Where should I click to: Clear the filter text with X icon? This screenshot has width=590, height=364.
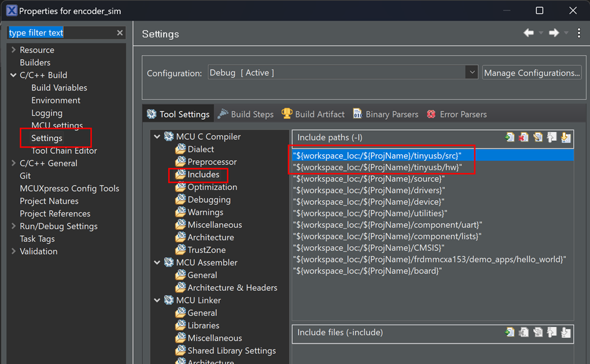click(120, 33)
